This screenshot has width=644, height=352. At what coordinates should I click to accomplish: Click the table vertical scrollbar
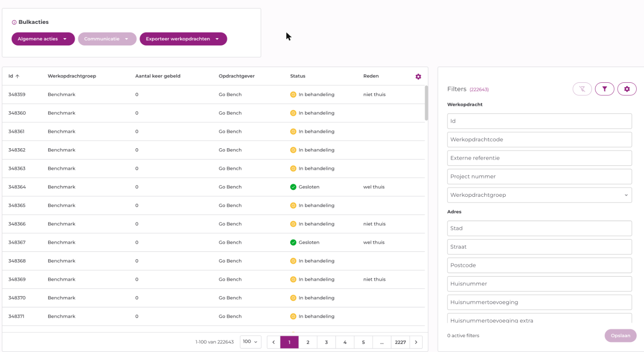pyautogui.click(x=426, y=103)
